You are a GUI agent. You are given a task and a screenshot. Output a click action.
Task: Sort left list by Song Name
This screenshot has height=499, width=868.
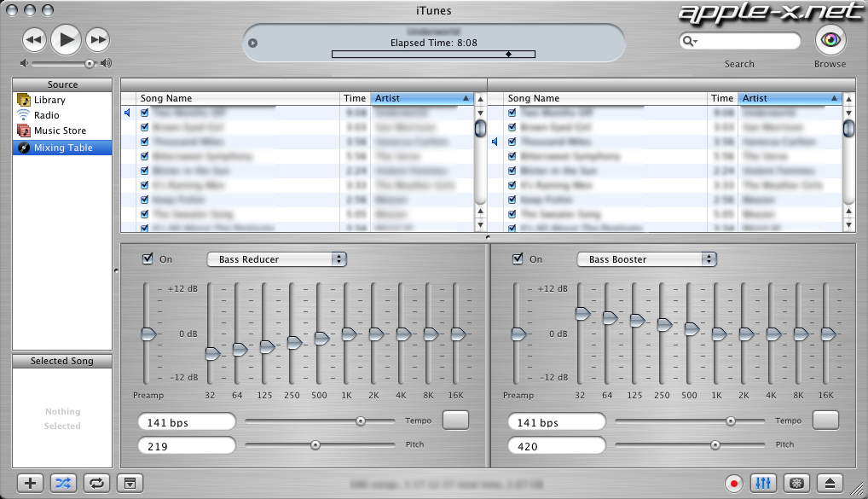tap(238, 98)
